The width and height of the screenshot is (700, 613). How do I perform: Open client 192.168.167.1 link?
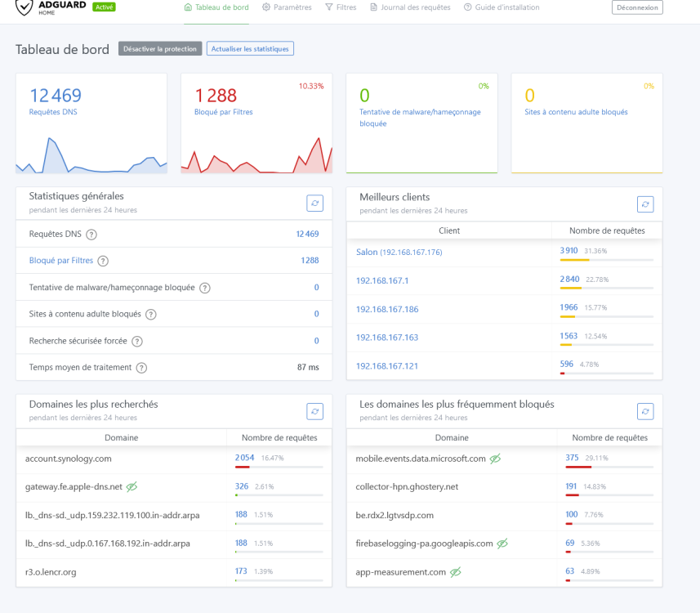[x=382, y=280]
